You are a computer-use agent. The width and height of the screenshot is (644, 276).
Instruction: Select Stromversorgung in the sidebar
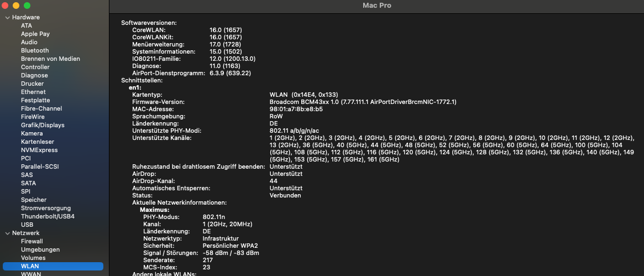click(46, 208)
